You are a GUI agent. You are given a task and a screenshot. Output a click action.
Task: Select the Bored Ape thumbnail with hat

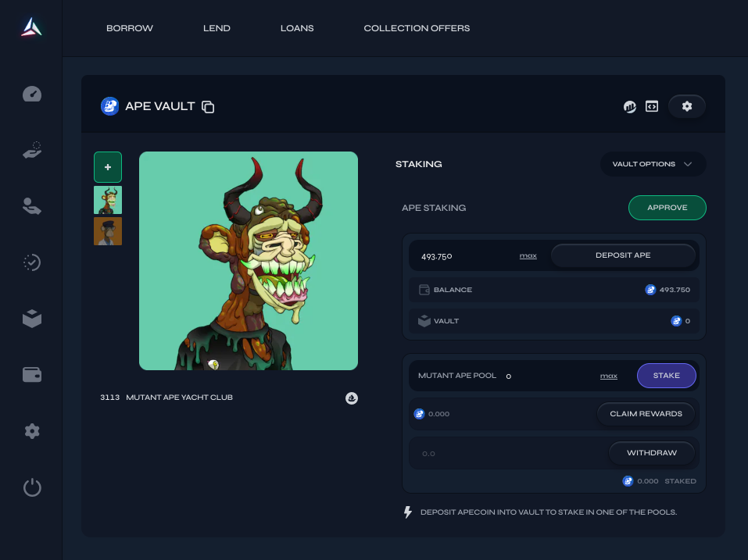click(108, 231)
